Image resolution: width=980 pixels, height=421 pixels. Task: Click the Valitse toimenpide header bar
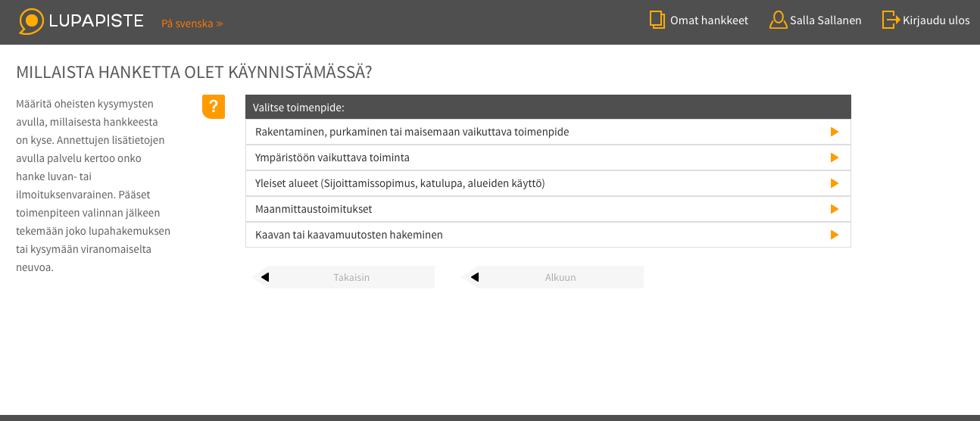(x=548, y=107)
